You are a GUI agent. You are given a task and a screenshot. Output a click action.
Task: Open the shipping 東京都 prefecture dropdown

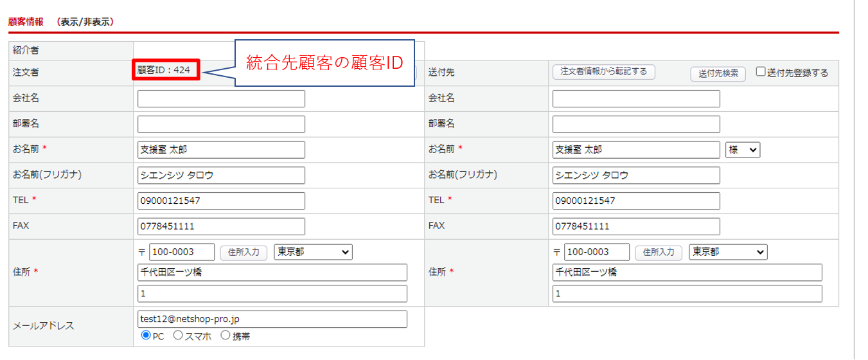728,252
